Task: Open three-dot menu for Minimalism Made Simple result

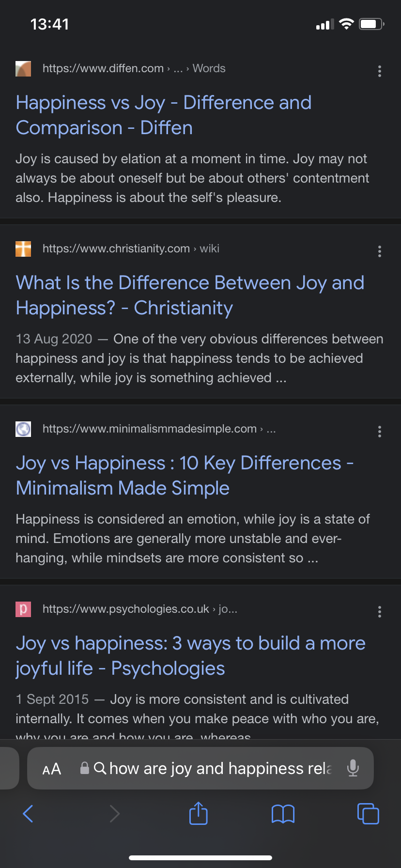Action: 380,432
